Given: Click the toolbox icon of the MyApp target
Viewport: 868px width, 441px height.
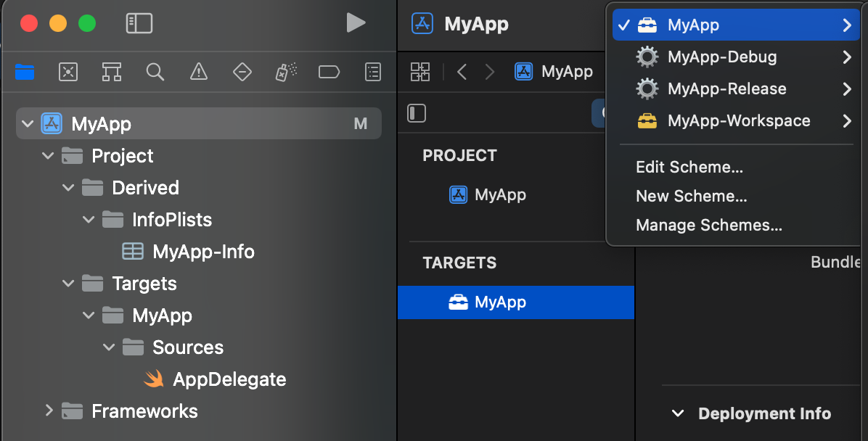Looking at the screenshot, I should point(459,302).
